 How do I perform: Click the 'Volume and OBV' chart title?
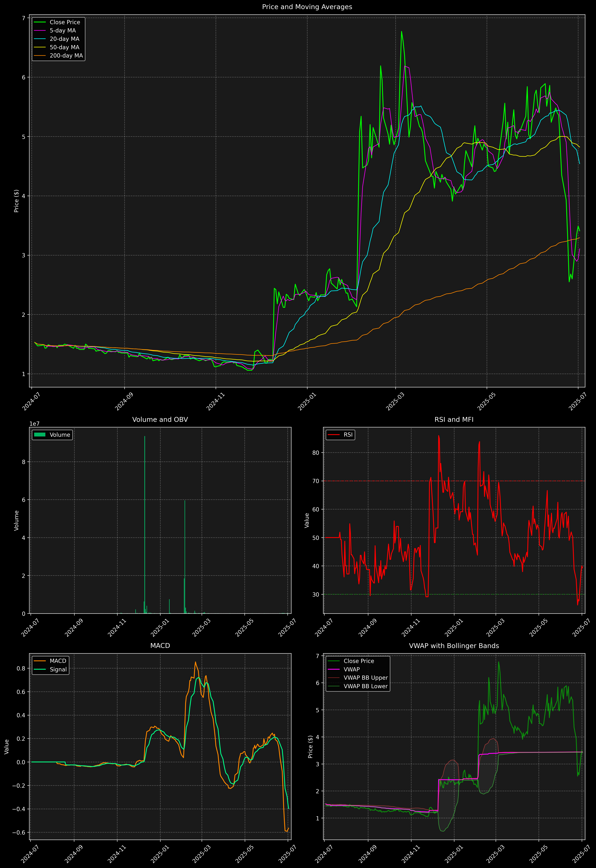(160, 419)
